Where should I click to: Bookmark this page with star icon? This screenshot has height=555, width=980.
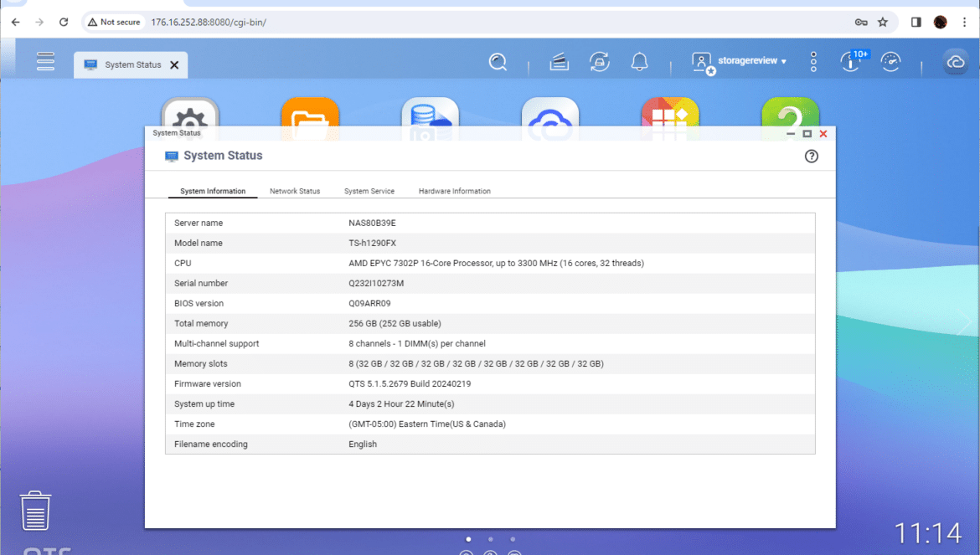[883, 23]
